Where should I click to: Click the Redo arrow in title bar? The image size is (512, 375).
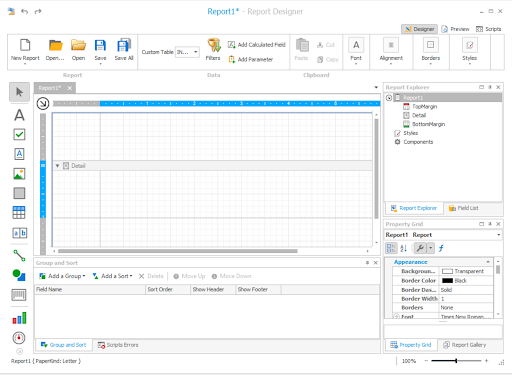38,11
